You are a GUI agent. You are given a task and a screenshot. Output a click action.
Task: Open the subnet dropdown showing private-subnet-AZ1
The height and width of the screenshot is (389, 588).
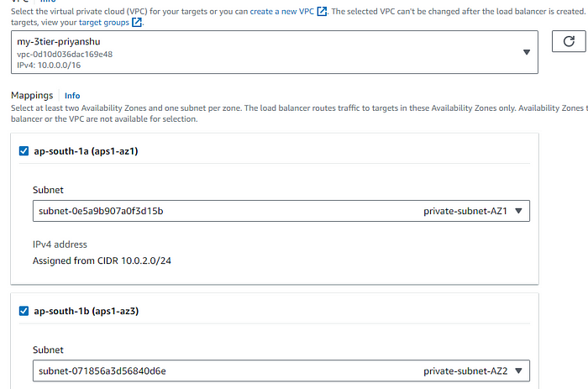tap(281, 211)
